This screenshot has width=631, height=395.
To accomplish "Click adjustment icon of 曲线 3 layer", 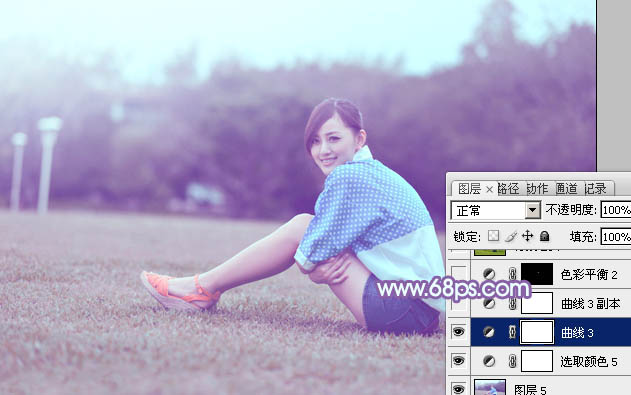I will point(489,332).
